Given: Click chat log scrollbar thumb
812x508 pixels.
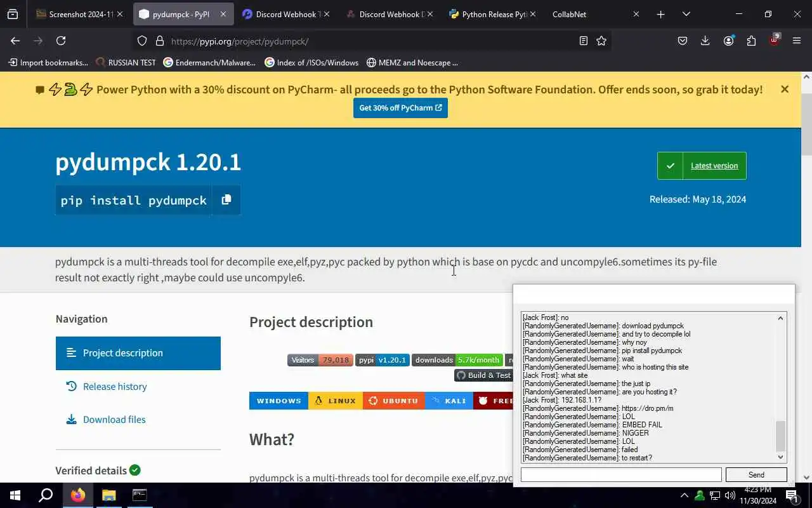Looking at the screenshot, I should [x=780, y=436].
